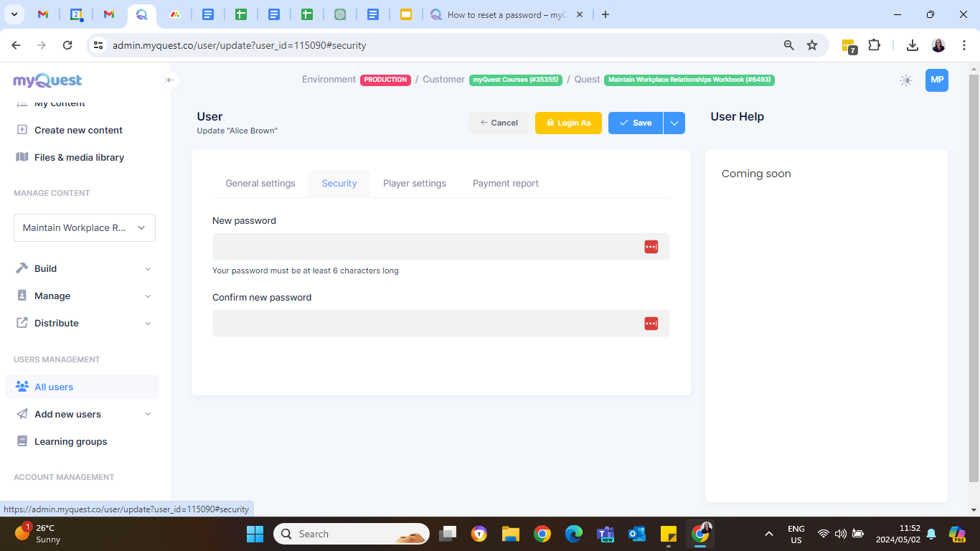The height and width of the screenshot is (551, 980).
Task: Click the myQuest logo
Action: click(x=47, y=80)
